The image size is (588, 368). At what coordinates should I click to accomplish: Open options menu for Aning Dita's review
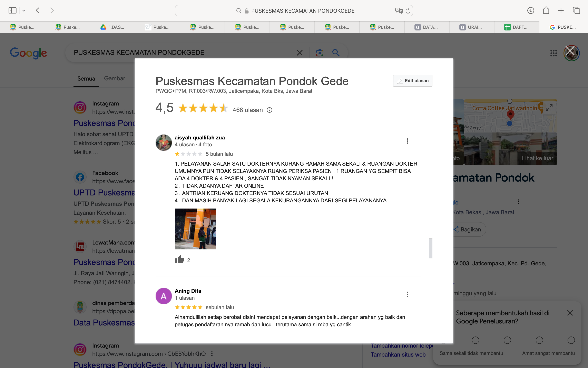tap(408, 294)
